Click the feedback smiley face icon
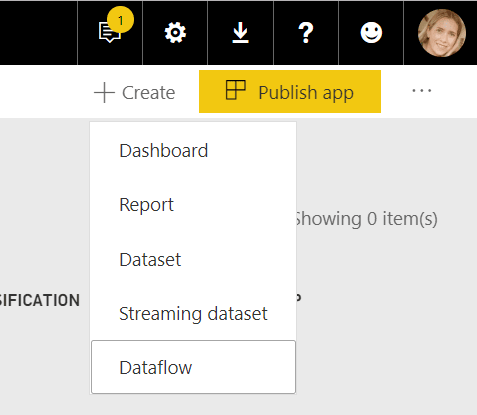 point(371,33)
